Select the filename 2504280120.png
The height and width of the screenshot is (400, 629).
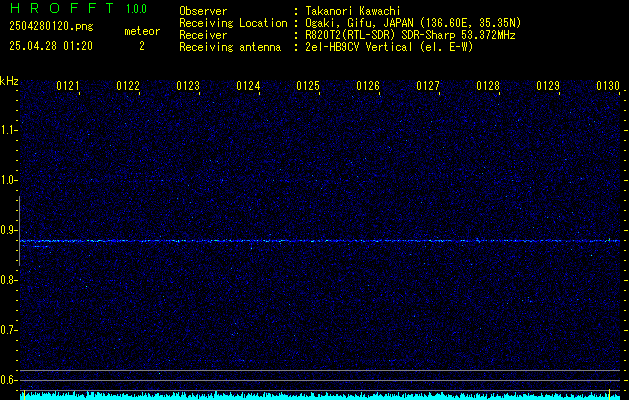[x=51, y=27]
